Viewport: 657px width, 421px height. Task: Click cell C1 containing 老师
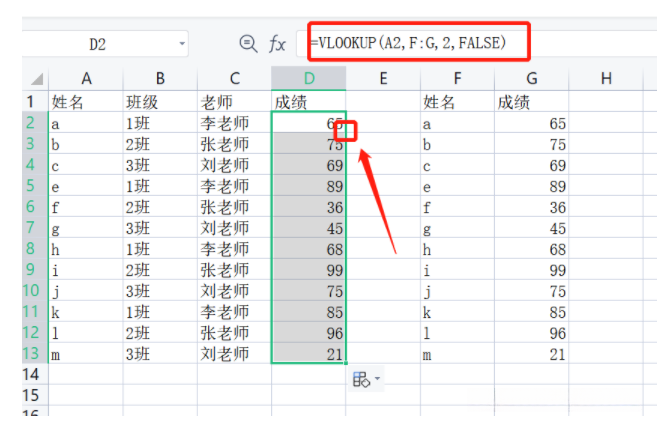(x=235, y=101)
